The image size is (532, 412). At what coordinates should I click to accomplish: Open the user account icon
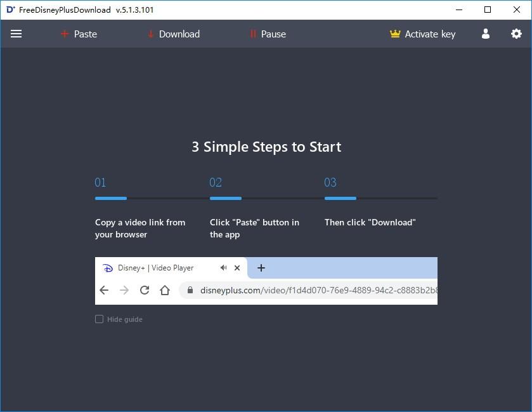pyautogui.click(x=486, y=34)
